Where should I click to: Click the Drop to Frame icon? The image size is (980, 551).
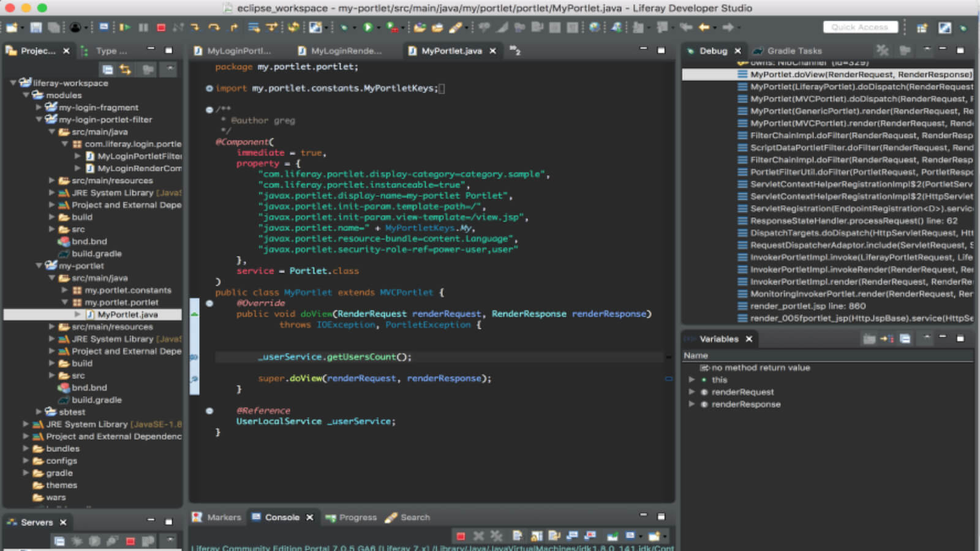(254, 28)
